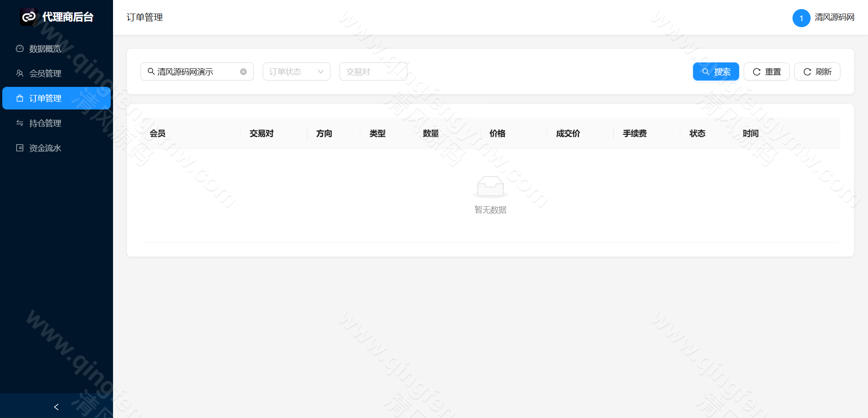Select the 会员管理 menu item
This screenshot has width=868, height=418.
(45, 73)
